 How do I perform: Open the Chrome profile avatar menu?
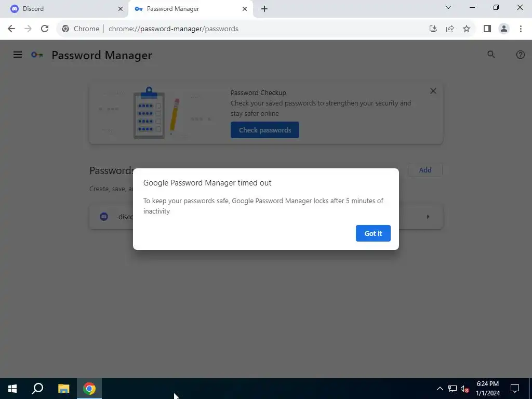[504, 29]
